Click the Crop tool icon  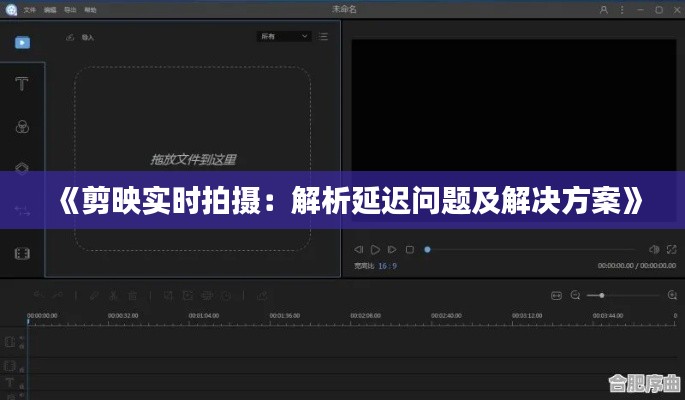(x=168, y=296)
